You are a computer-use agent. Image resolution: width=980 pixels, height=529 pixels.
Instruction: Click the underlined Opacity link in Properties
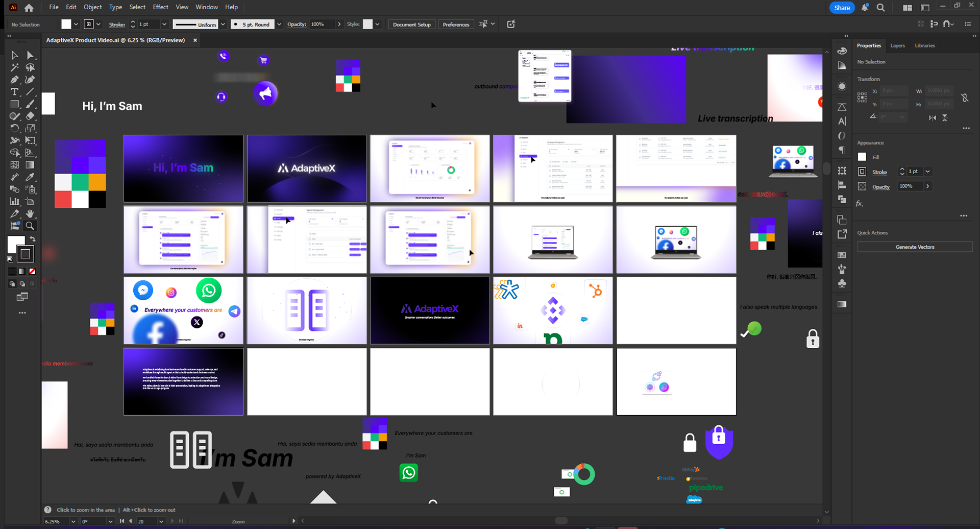(880, 187)
